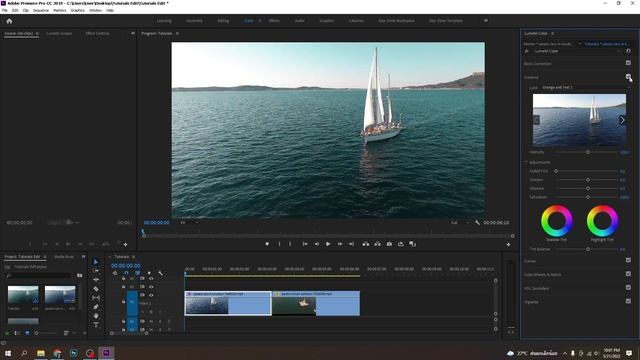640x360 pixels.
Task: Click the Extract button in Program monitor
Action: pos(378,244)
